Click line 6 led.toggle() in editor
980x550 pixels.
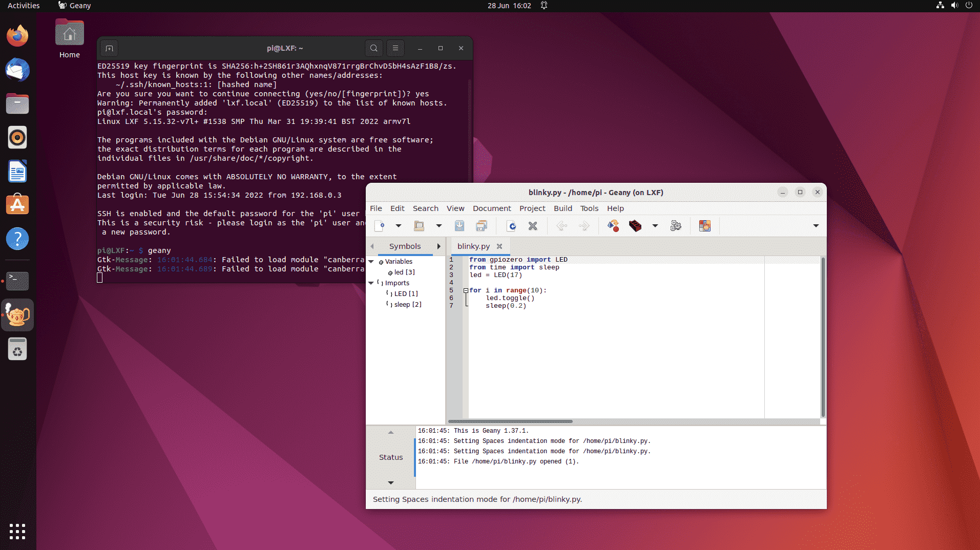510,298
